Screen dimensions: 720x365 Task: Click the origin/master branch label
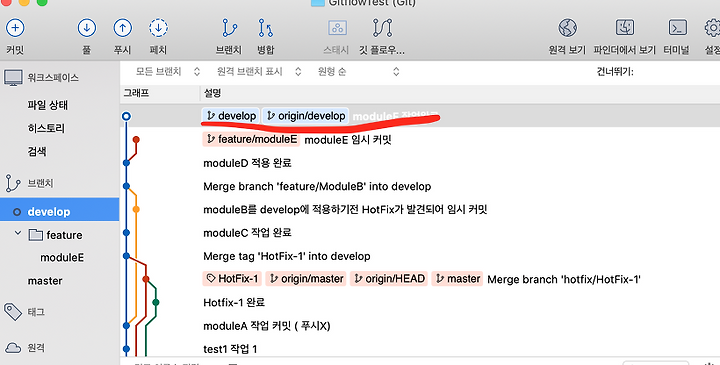coord(306,279)
